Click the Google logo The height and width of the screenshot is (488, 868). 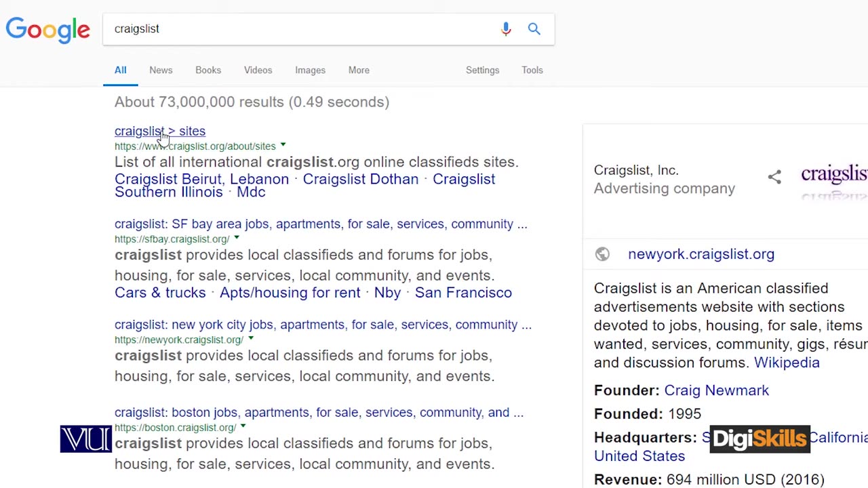(47, 30)
